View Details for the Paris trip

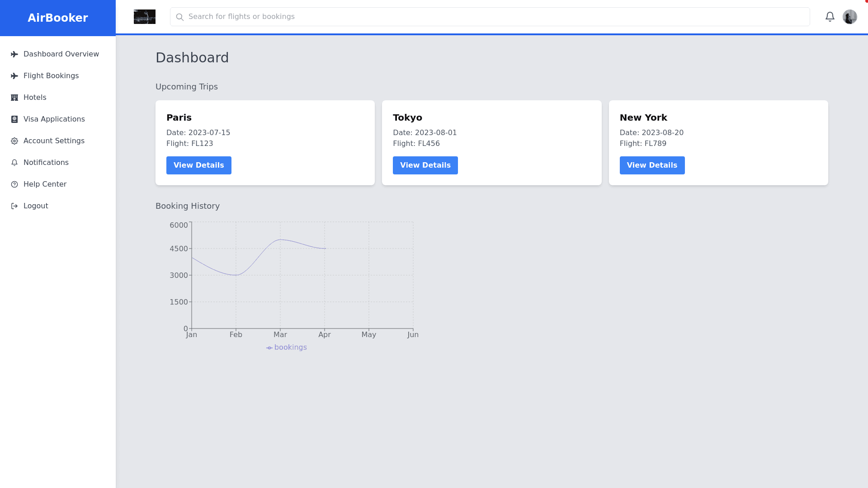coord(198,165)
